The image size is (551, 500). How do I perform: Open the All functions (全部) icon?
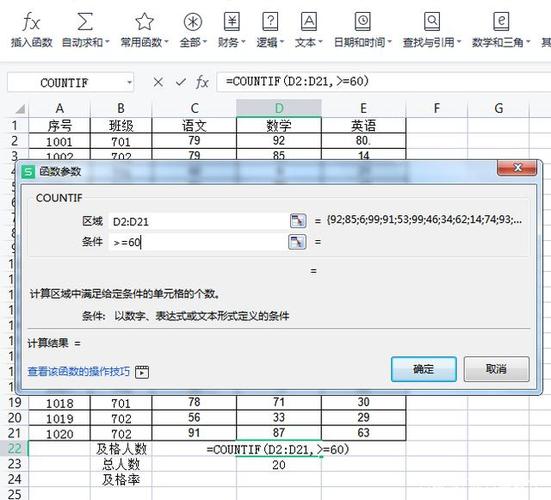[x=193, y=22]
